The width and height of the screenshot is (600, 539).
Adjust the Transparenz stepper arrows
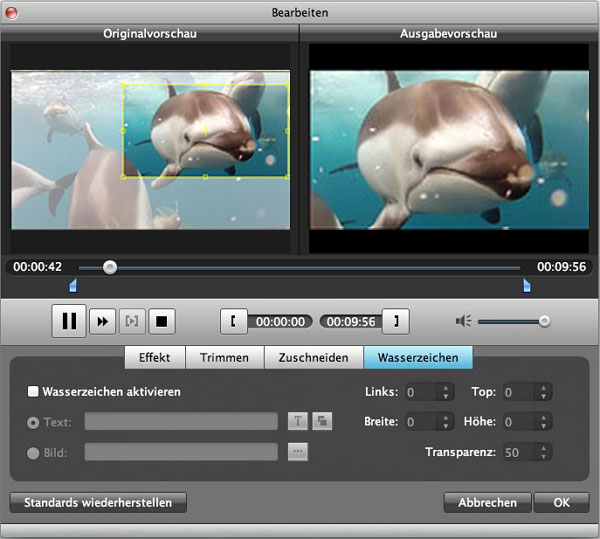[543, 452]
